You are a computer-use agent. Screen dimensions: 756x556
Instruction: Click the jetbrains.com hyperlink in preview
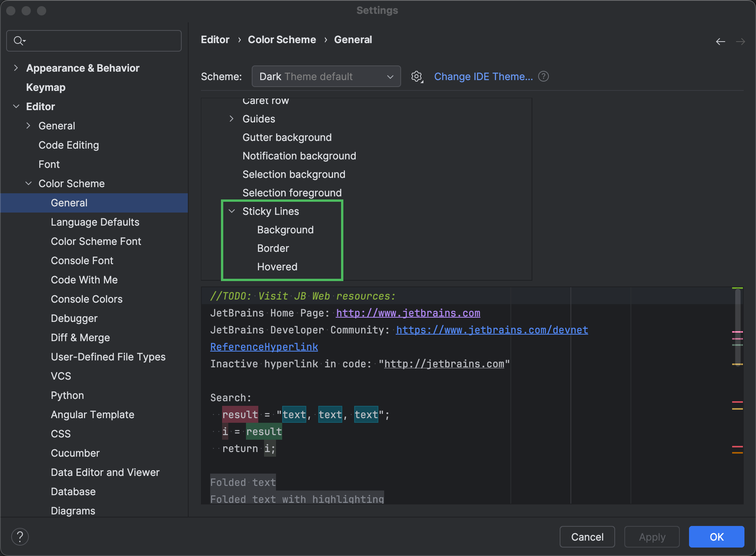[408, 313]
